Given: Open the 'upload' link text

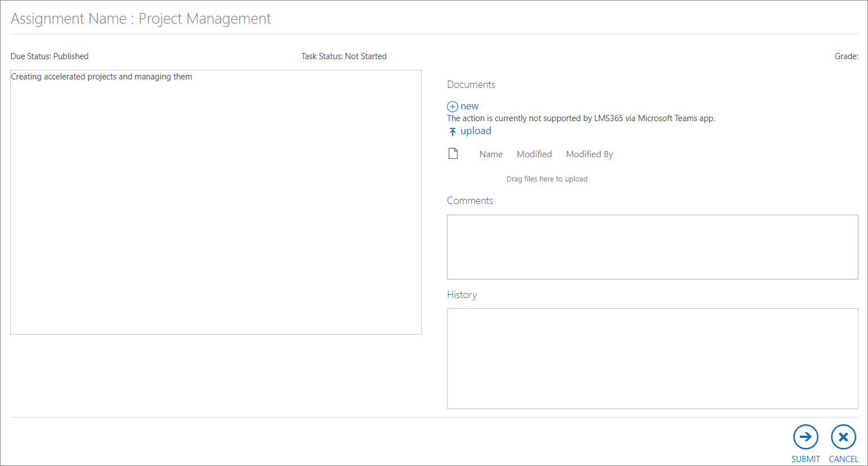Looking at the screenshot, I should pos(476,131).
